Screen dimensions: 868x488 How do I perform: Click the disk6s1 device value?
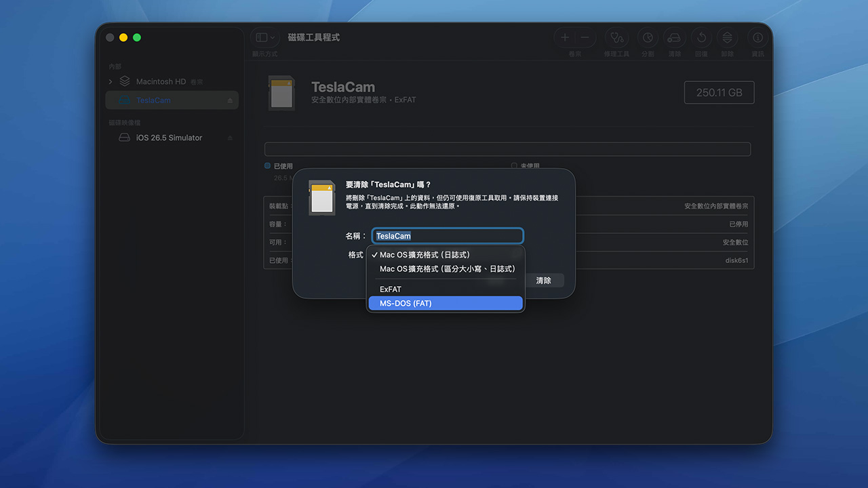(736, 260)
